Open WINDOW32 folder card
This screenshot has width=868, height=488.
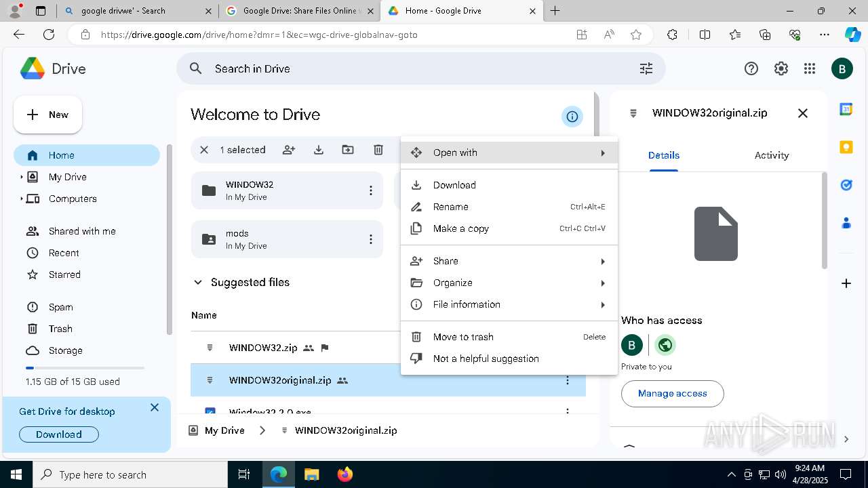[287, 190]
